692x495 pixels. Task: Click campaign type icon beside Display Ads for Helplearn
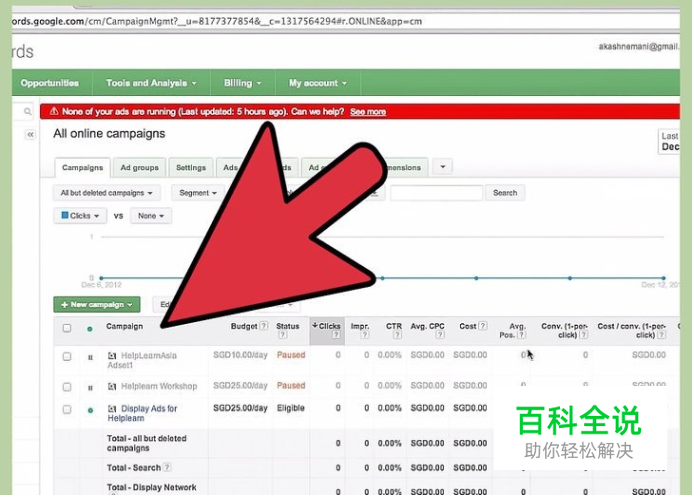[x=112, y=409]
